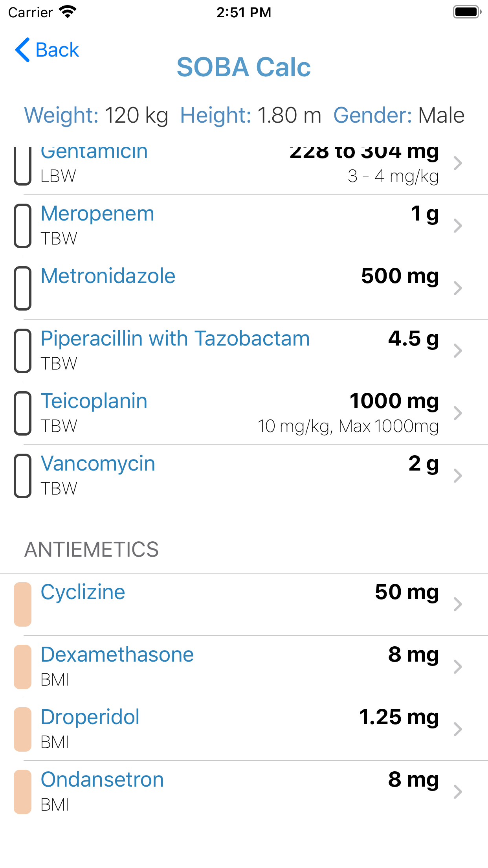
Task: Expand Meropenem details via its chevron
Action: tap(457, 226)
